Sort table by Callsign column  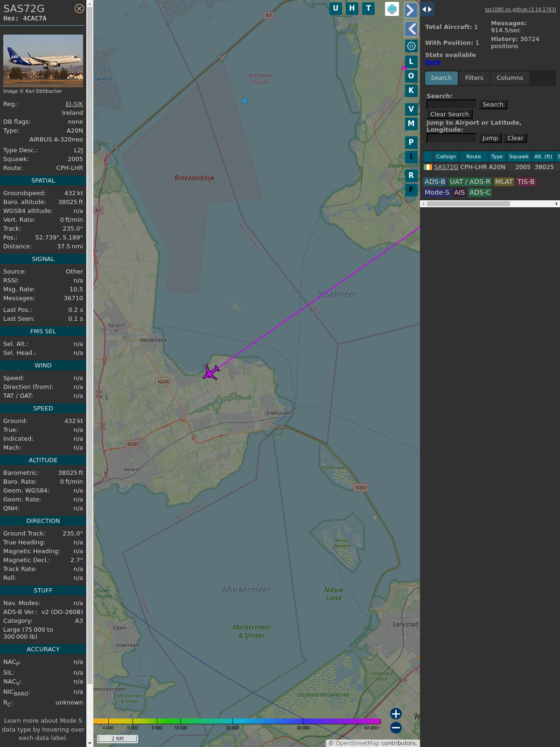pyautogui.click(x=446, y=156)
